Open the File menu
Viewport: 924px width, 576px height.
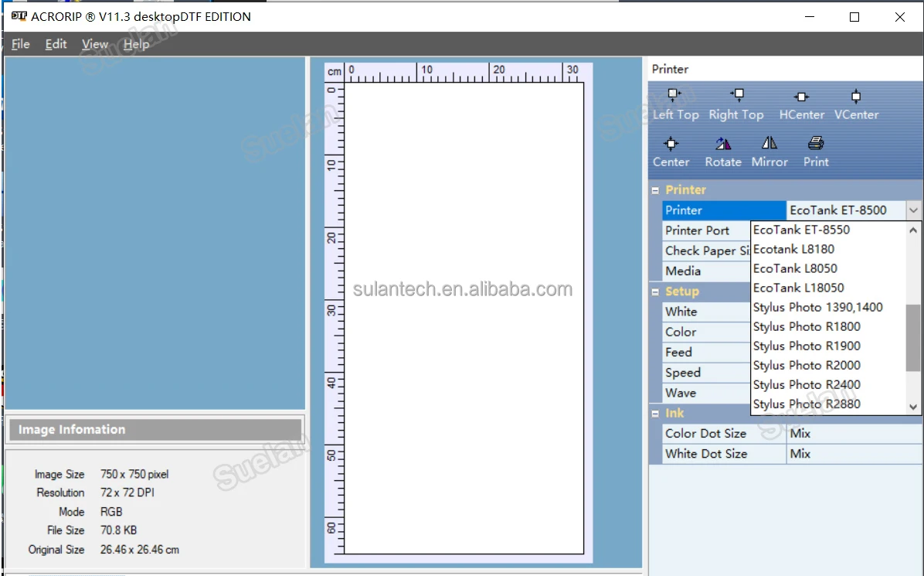pyautogui.click(x=21, y=44)
